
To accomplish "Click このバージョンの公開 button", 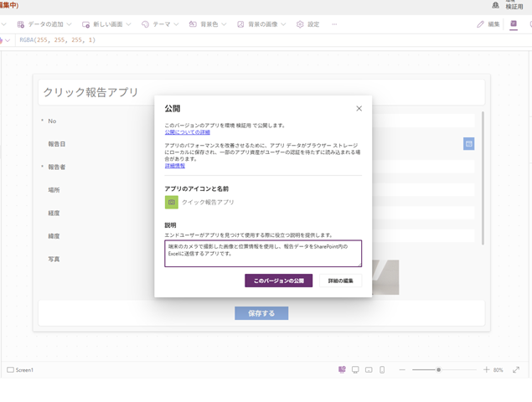I will (x=278, y=281).
